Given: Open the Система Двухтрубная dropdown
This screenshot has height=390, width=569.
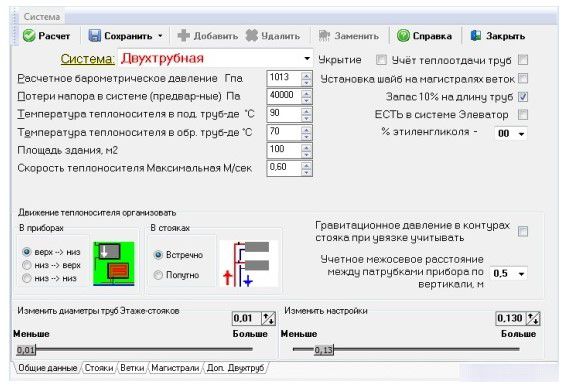Looking at the screenshot, I should tap(307, 58).
